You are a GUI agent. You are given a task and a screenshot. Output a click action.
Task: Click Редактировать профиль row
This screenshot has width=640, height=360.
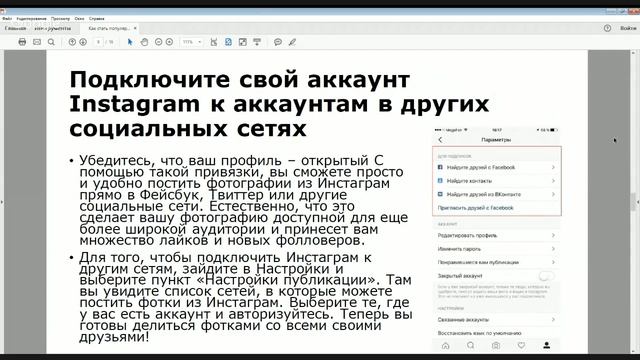[x=496, y=236]
